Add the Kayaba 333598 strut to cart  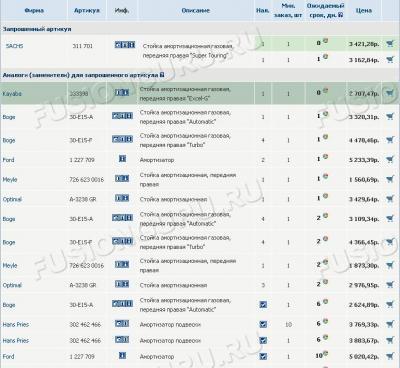pos(390,93)
